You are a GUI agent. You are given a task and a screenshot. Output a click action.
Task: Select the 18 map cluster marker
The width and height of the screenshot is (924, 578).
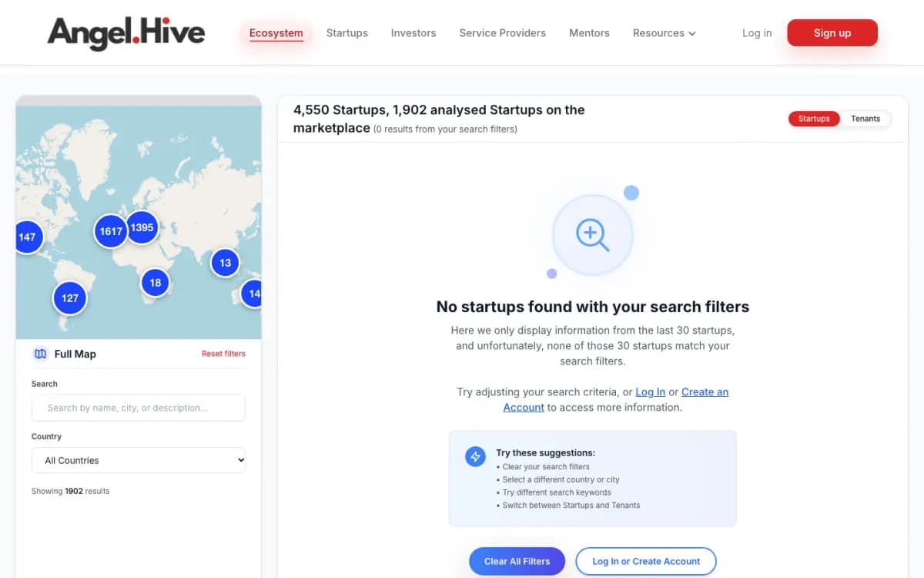(156, 283)
